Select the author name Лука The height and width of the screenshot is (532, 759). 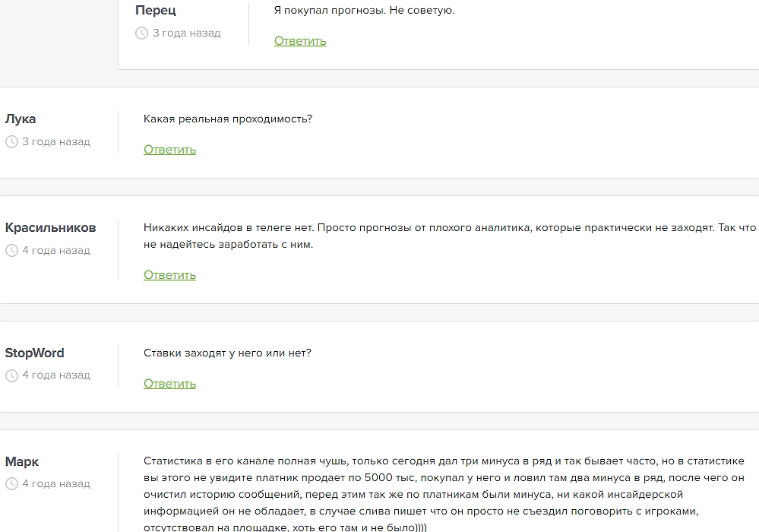(x=21, y=119)
